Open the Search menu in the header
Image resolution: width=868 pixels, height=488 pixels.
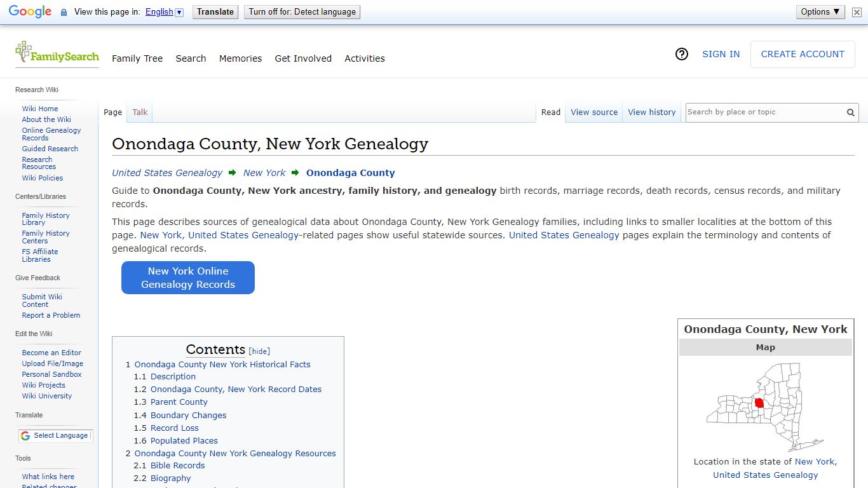tap(191, 58)
